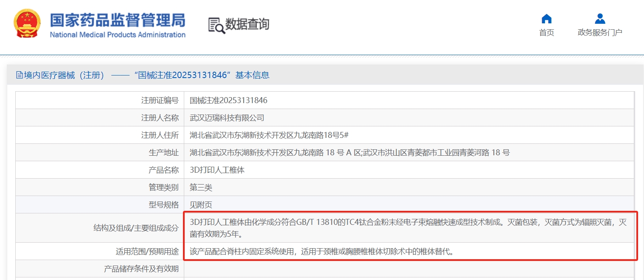Viewport: 644px width, 280px height.
Task: Click the 数据查询 magnifier document icon
Action: pyautogui.click(x=216, y=25)
